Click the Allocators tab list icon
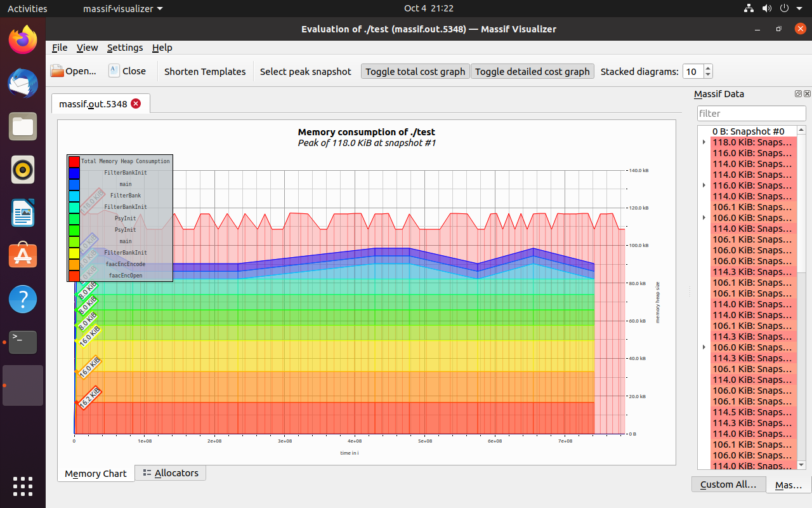The width and height of the screenshot is (812, 508). (x=147, y=473)
